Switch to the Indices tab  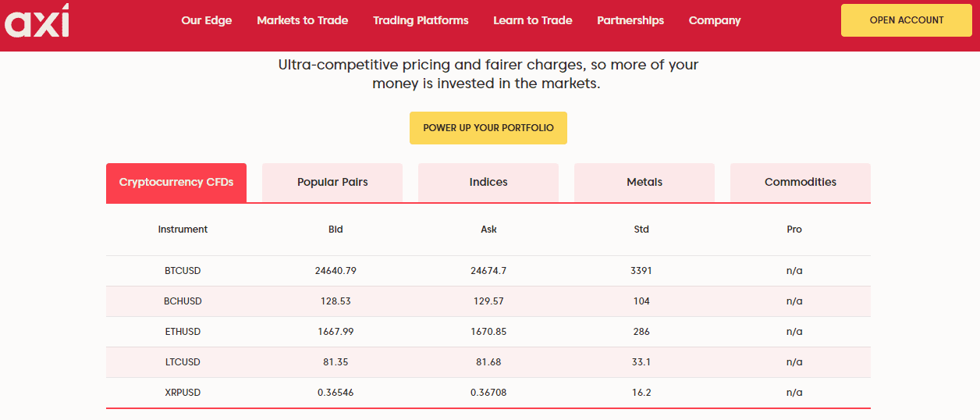[488, 182]
